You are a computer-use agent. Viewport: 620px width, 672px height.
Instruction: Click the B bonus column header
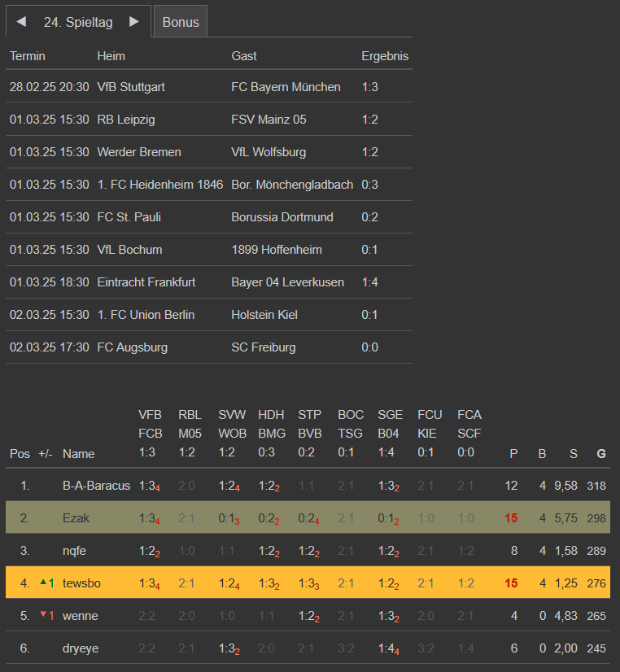[542, 453]
